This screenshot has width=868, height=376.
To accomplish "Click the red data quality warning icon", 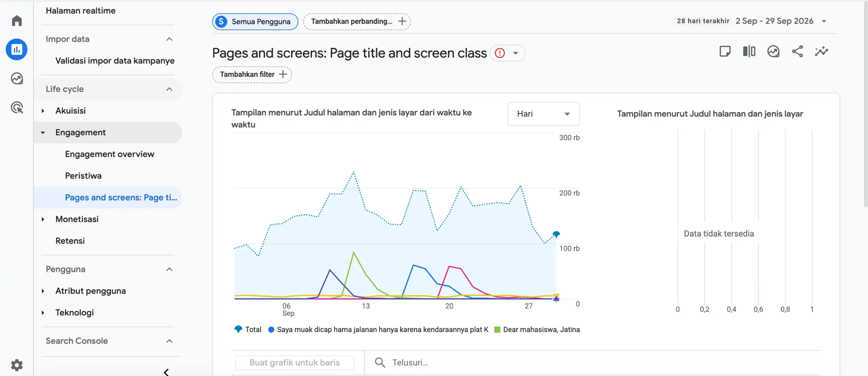I will click(500, 53).
